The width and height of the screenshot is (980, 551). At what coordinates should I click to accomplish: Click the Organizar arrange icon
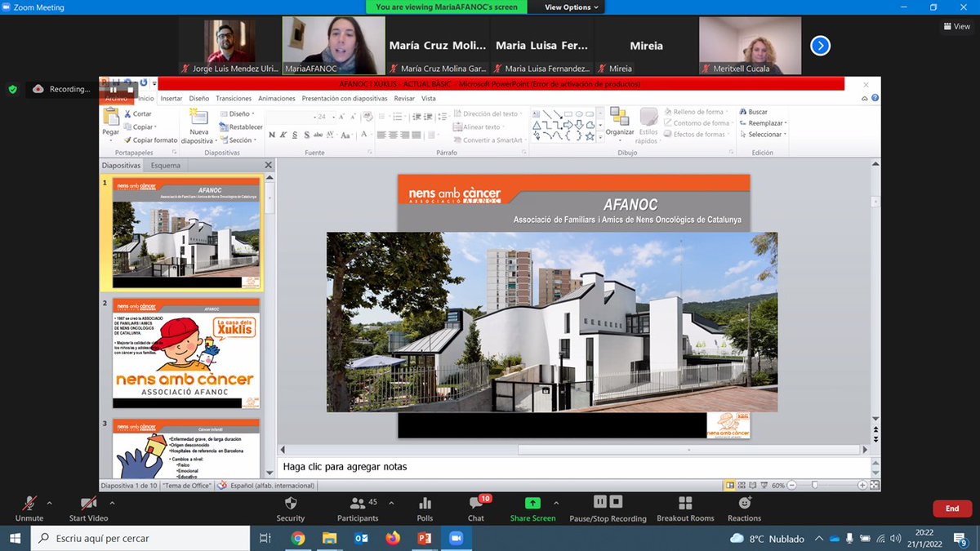[x=620, y=122]
